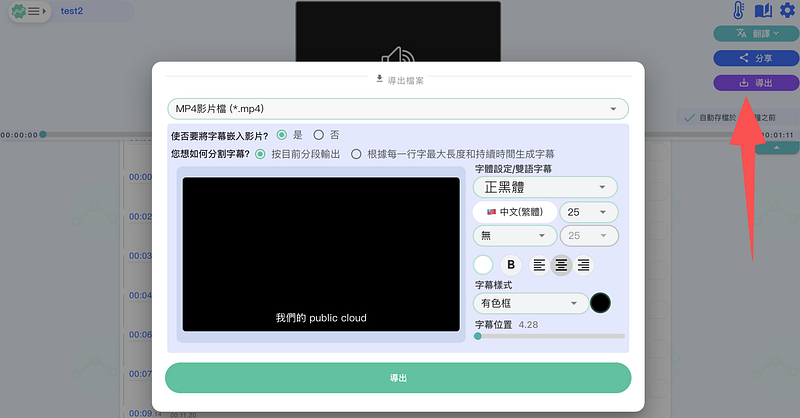The image size is (800, 418).
Task: Open the 有色框 subtitle style dropdown
Action: tap(531, 303)
